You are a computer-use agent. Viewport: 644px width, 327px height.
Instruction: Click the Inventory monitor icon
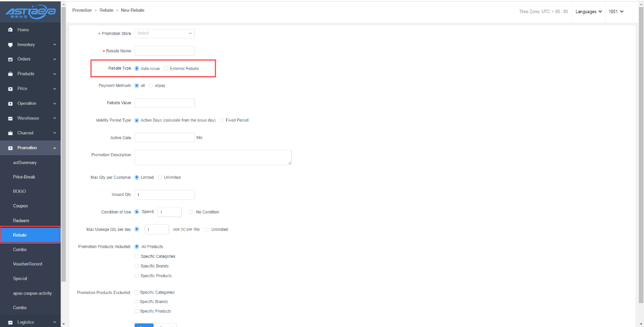point(10,45)
